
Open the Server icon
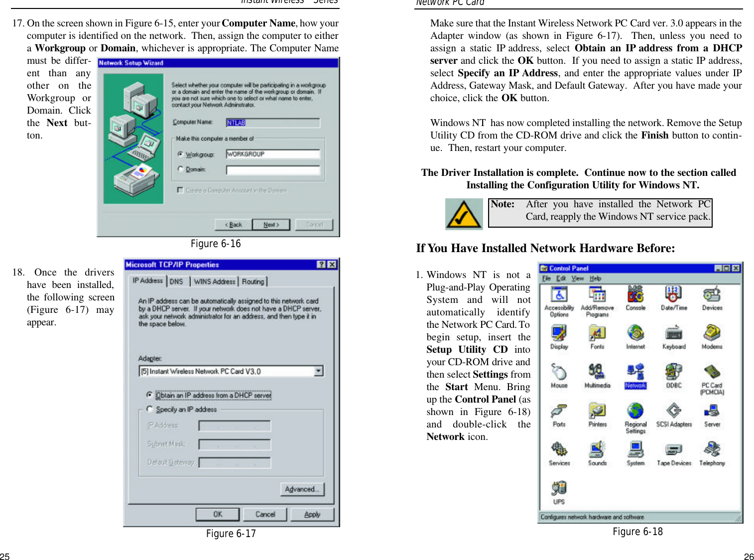(712, 415)
